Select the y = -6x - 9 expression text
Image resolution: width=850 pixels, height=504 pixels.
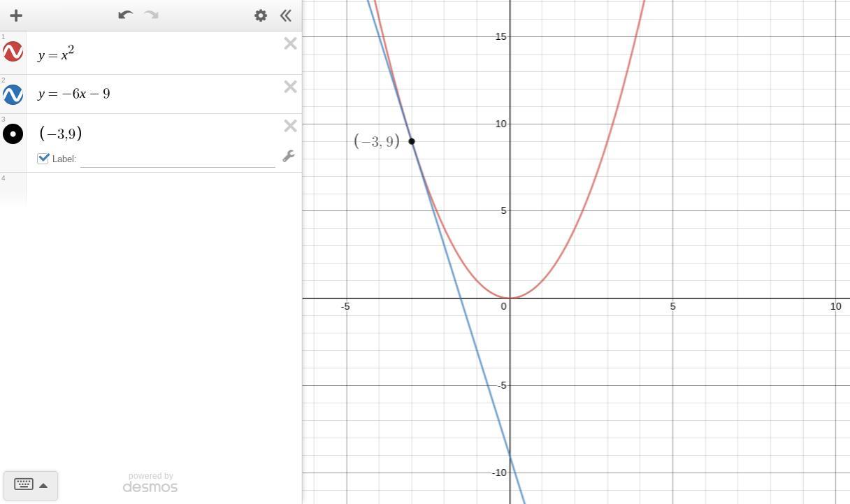tap(74, 94)
